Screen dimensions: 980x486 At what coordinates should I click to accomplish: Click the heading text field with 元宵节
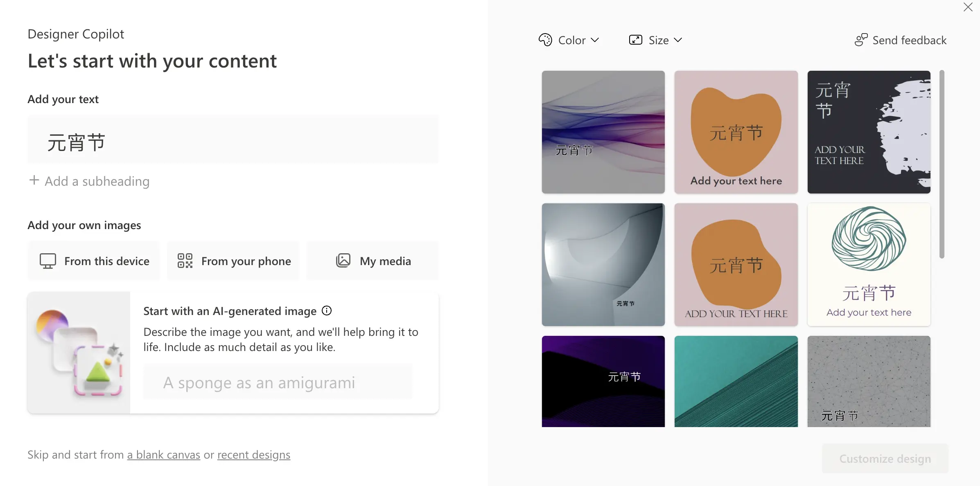coord(233,140)
